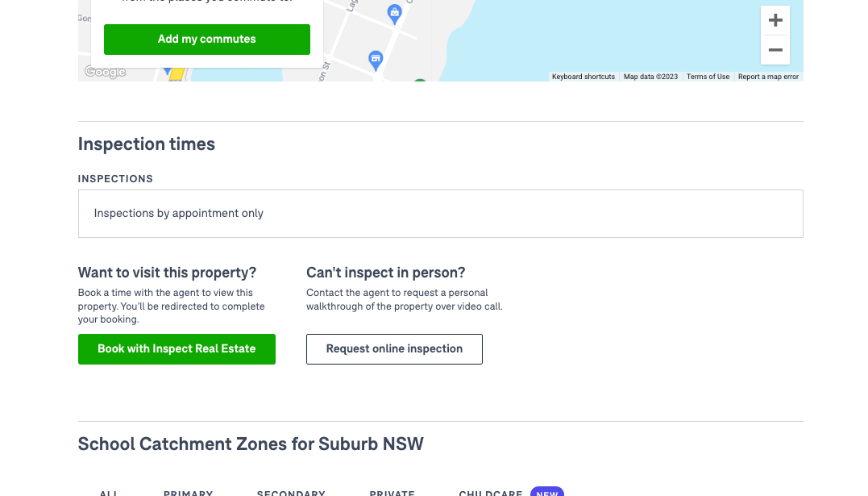Screen dimensions: 868x496
Task: Click Add my commutes
Action: point(207,39)
